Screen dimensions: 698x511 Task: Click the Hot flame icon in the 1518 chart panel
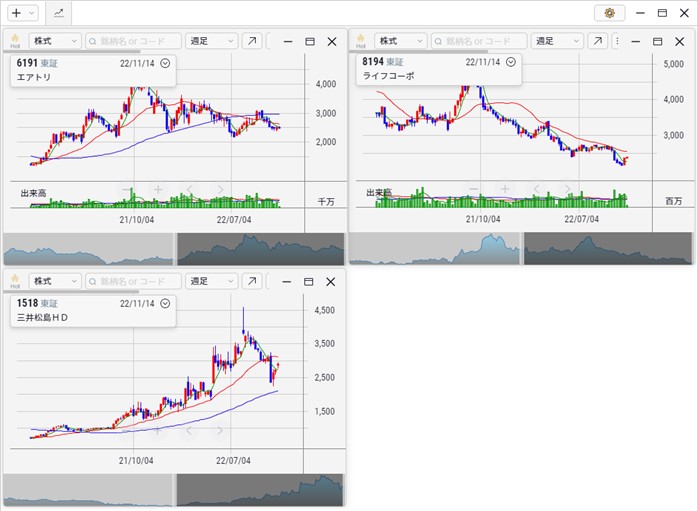coord(15,281)
